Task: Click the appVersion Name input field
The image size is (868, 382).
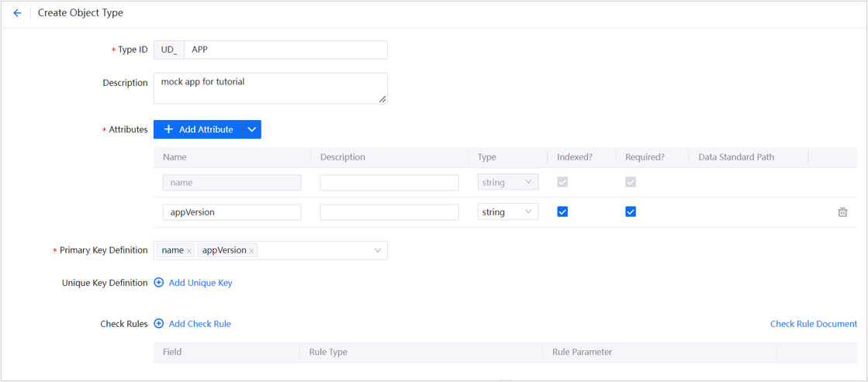Action: [x=231, y=212]
